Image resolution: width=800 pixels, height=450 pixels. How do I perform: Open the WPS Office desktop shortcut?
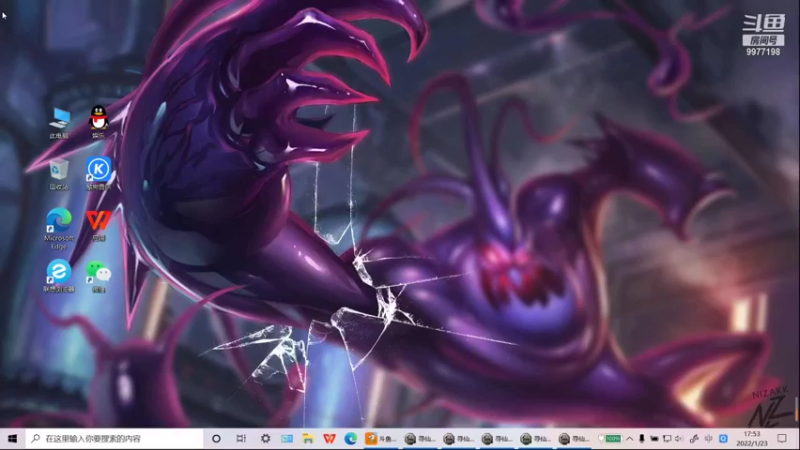pos(98,225)
